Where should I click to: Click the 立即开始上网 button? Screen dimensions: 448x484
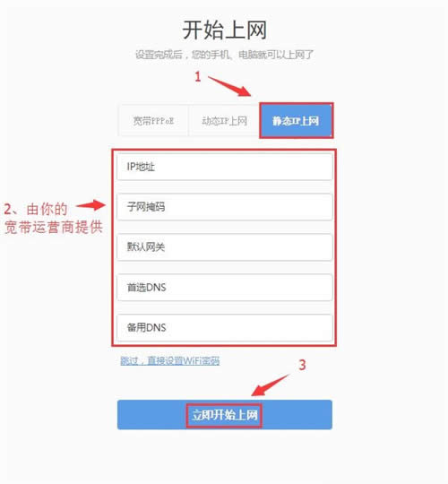click(x=225, y=415)
